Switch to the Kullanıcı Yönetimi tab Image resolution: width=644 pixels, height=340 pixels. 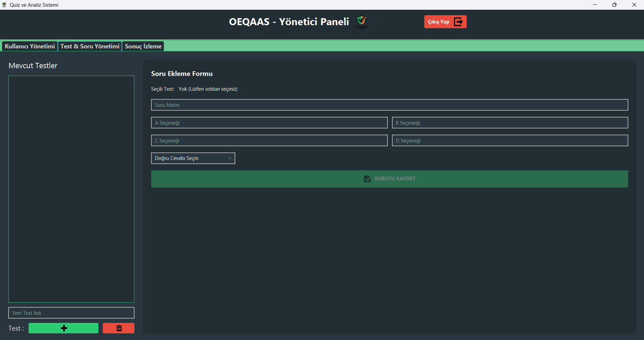30,46
